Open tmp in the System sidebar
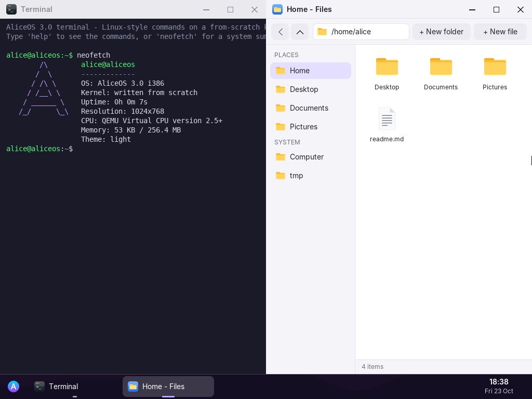The image size is (532, 399). tap(311, 176)
